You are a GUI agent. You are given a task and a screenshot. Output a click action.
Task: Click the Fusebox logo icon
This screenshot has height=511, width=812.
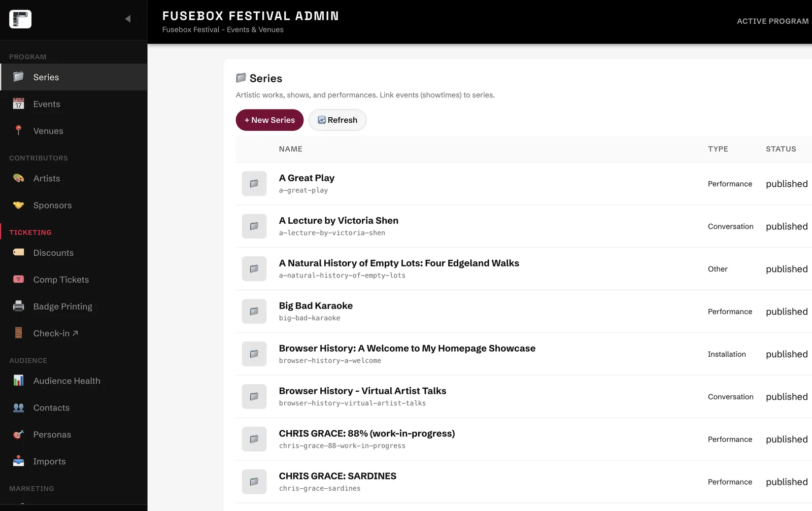[x=20, y=19]
